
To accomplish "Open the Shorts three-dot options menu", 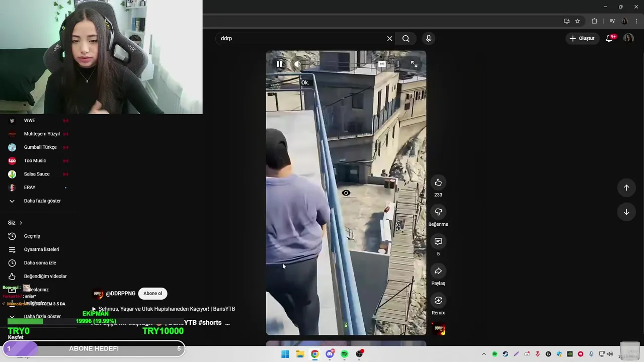I will [x=398, y=64].
